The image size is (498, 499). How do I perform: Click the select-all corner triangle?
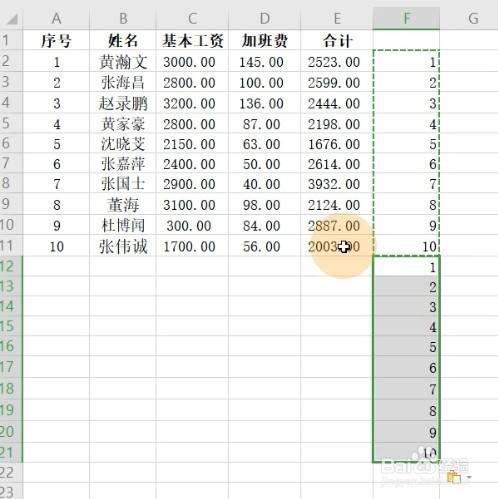point(12,19)
